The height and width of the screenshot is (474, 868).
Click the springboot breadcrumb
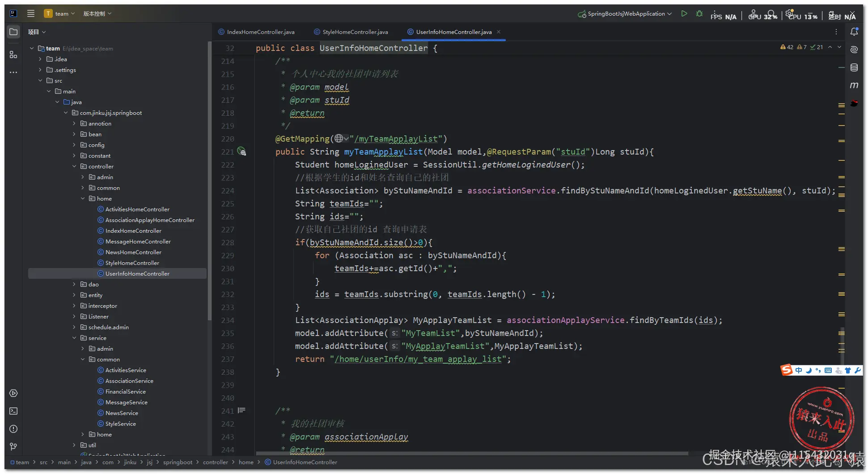(x=178, y=462)
